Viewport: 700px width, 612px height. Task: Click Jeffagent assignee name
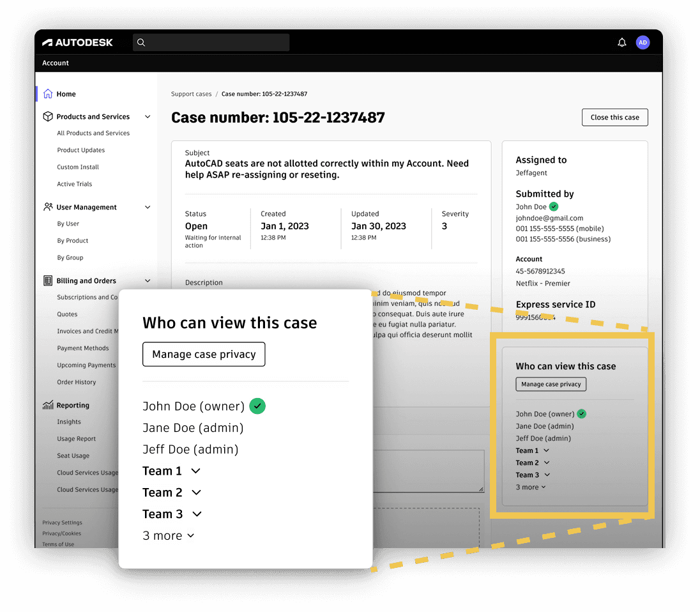click(531, 172)
